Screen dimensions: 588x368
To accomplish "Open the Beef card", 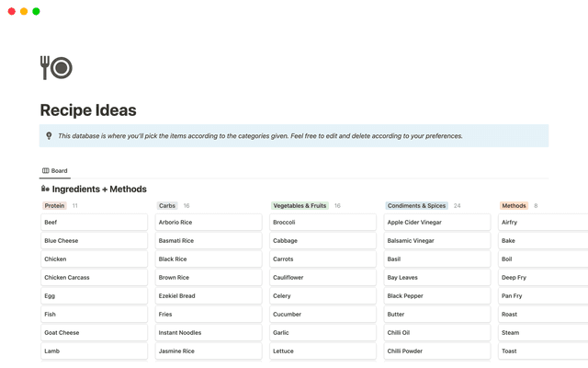I will point(95,223).
